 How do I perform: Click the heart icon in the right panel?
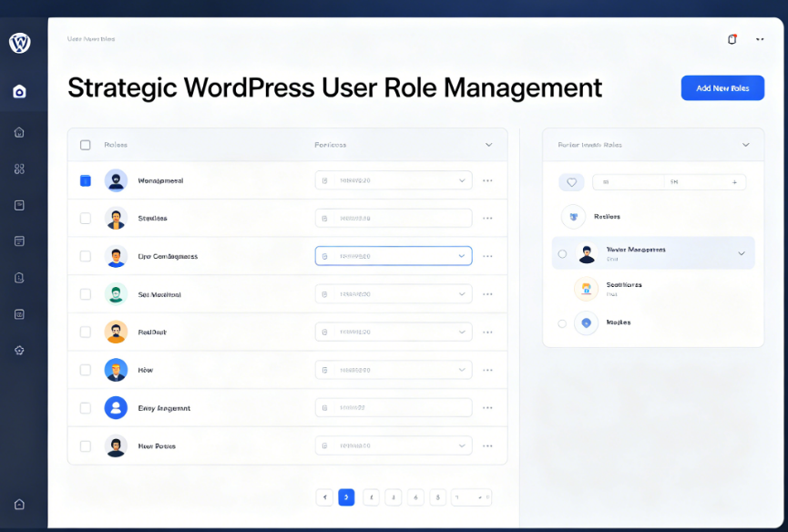click(x=571, y=182)
